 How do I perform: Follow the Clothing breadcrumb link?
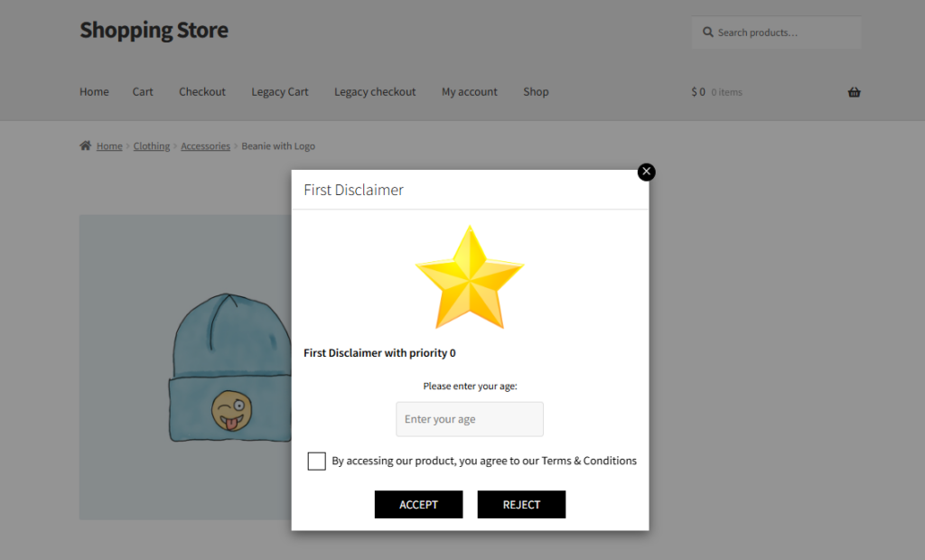pyautogui.click(x=152, y=145)
